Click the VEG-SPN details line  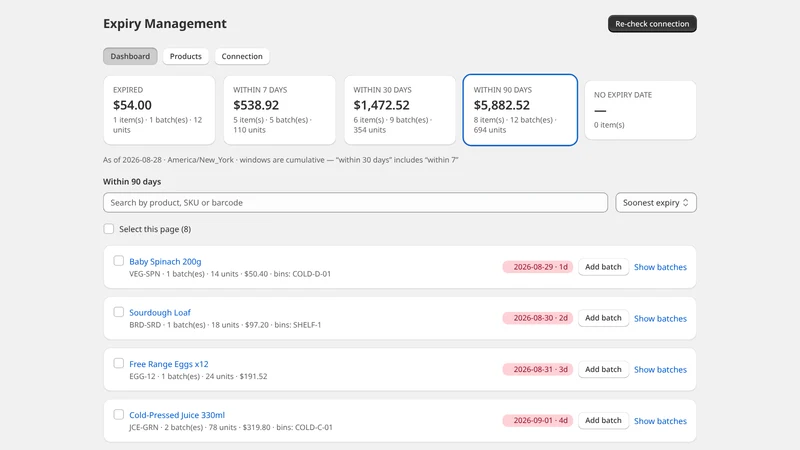230,274
